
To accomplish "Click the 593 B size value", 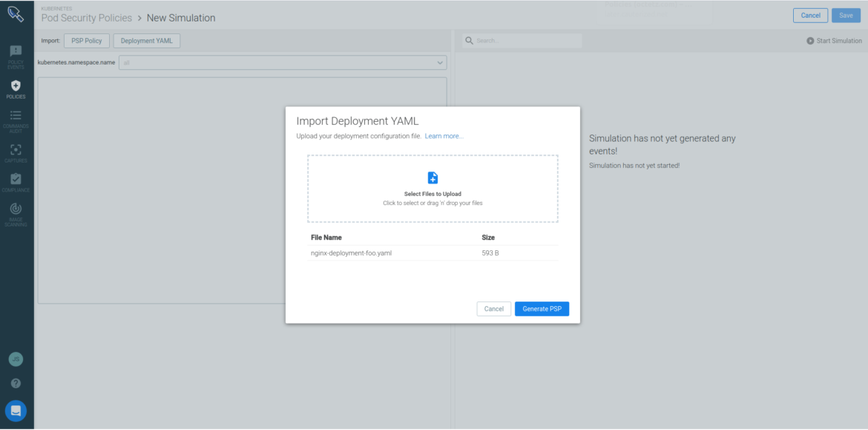I will click(x=490, y=253).
